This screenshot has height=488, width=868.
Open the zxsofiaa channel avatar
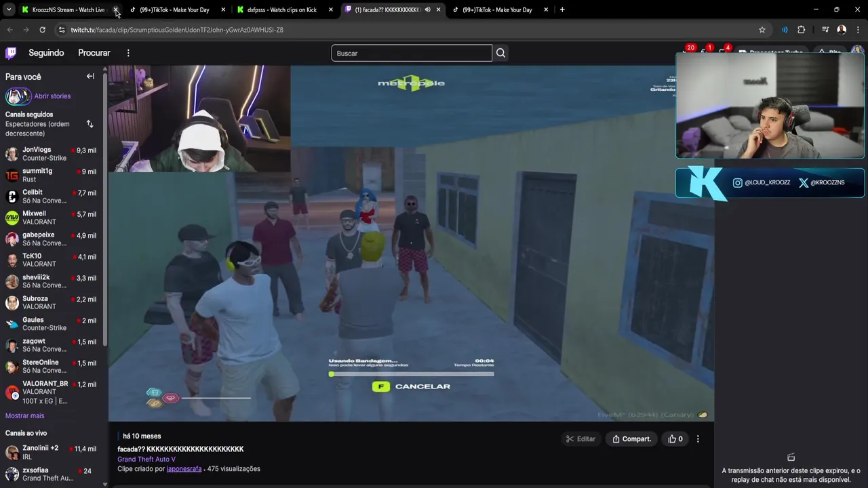[x=12, y=474]
